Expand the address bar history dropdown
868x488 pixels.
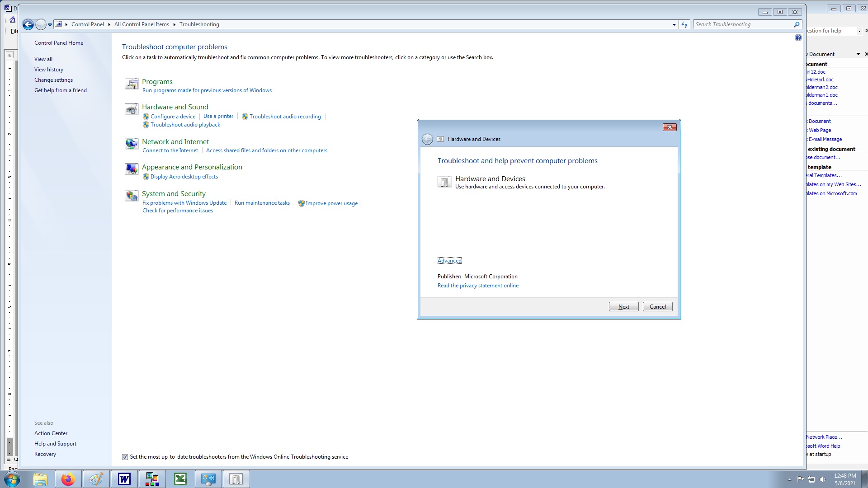click(x=674, y=24)
